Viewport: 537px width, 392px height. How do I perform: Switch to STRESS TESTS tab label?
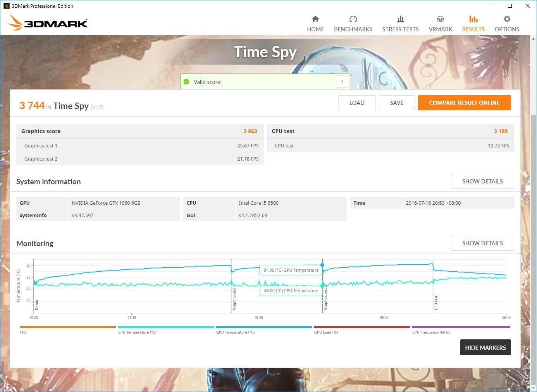point(401,29)
